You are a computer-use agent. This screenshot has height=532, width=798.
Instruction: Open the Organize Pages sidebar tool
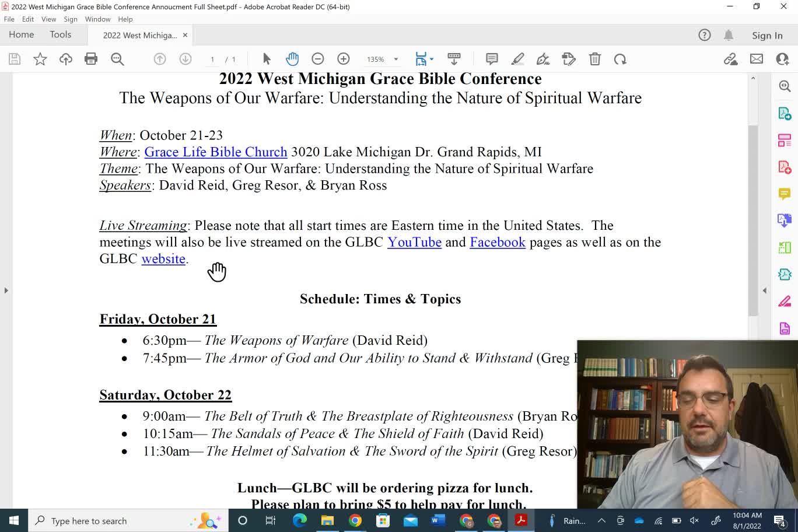click(785, 140)
